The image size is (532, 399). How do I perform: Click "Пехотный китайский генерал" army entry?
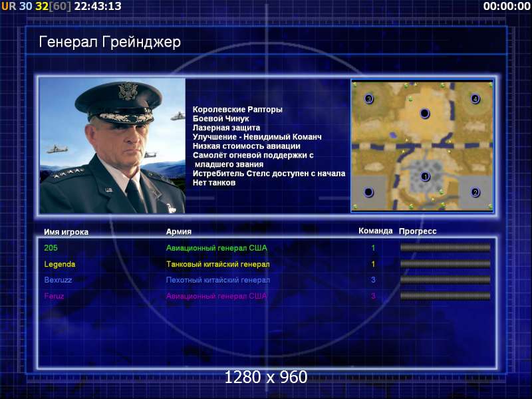(218, 280)
